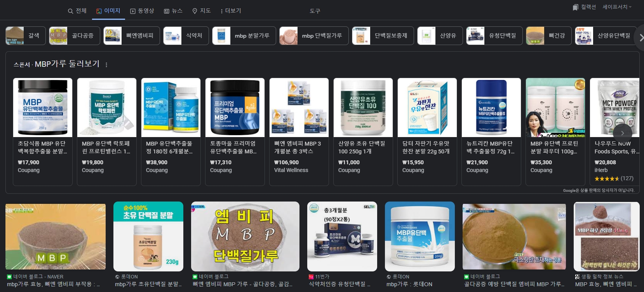644x292 pixels.
Task: Select the mbp 단백질가루 filter chip
Action: point(314,36)
